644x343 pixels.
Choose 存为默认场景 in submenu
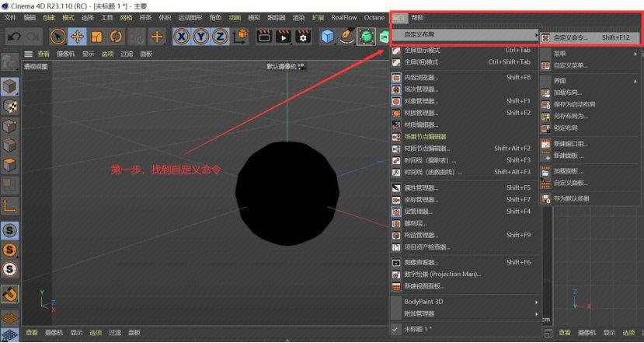[x=590, y=198]
